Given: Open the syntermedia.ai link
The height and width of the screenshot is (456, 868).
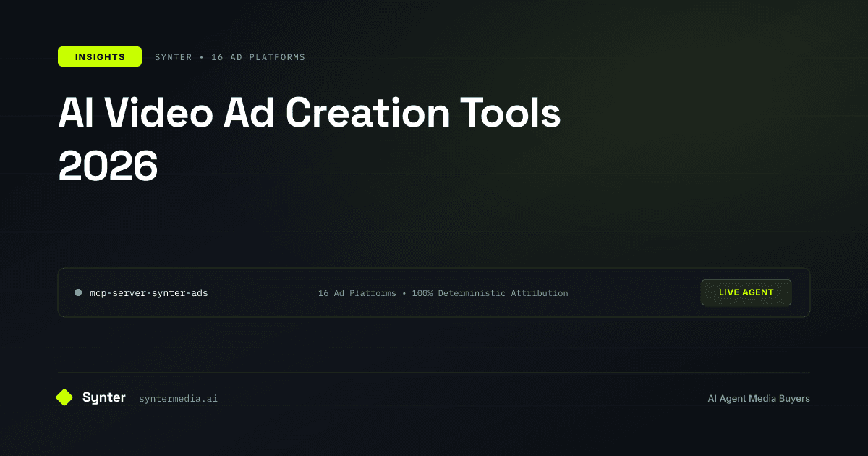Looking at the screenshot, I should [x=178, y=398].
